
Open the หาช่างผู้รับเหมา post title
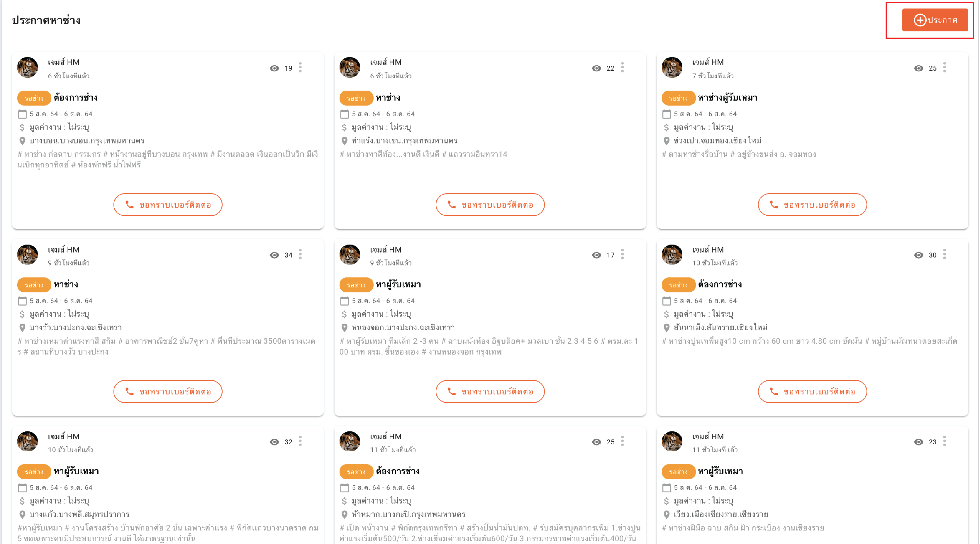pos(728,98)
